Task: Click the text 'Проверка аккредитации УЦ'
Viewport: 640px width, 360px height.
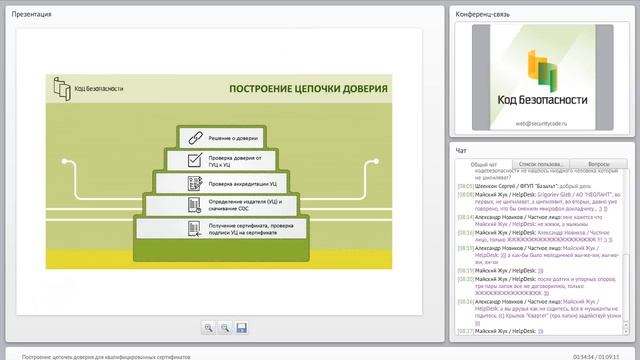Action: 242,184
